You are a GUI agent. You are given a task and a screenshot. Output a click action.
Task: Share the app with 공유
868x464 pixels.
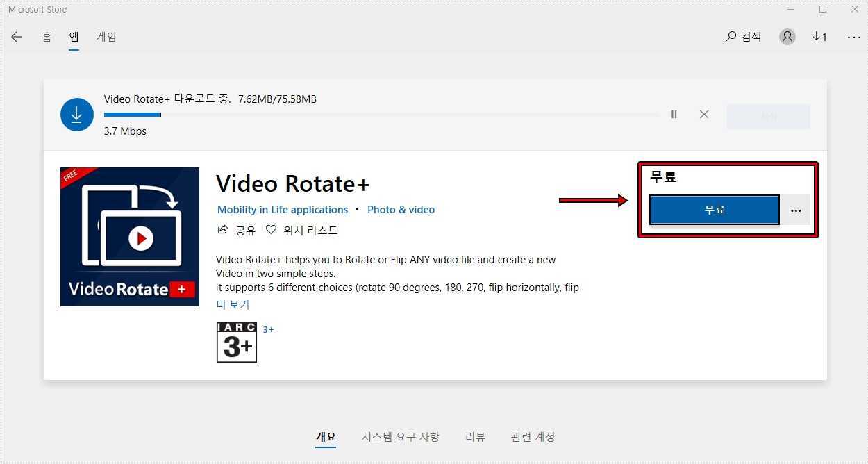point(237,230)
